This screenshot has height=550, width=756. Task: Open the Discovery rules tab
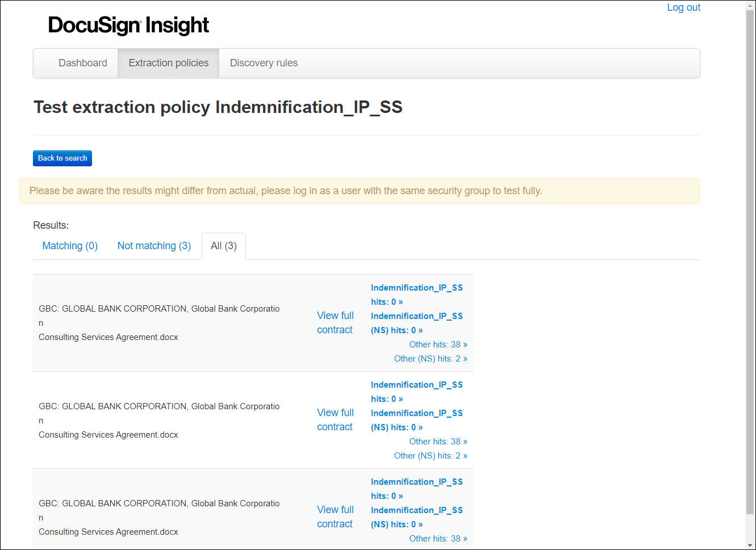coord(264,62)
